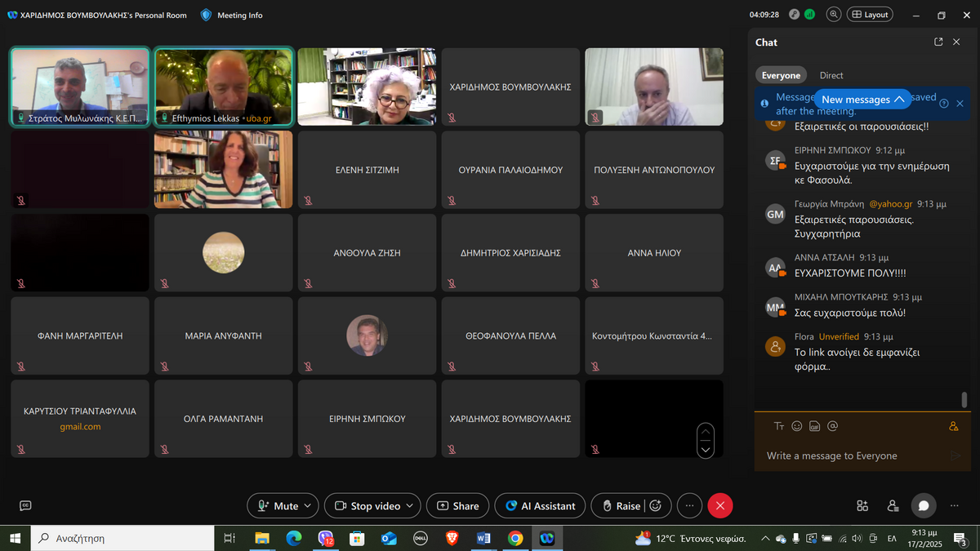Open Google Chrome from the taskbar

515,538
